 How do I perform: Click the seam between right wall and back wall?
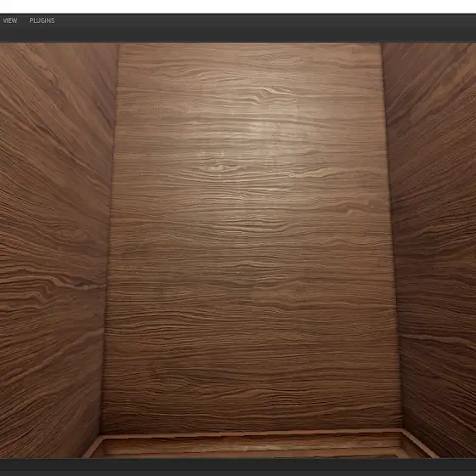pyautogui.click(x=392, y=237)
